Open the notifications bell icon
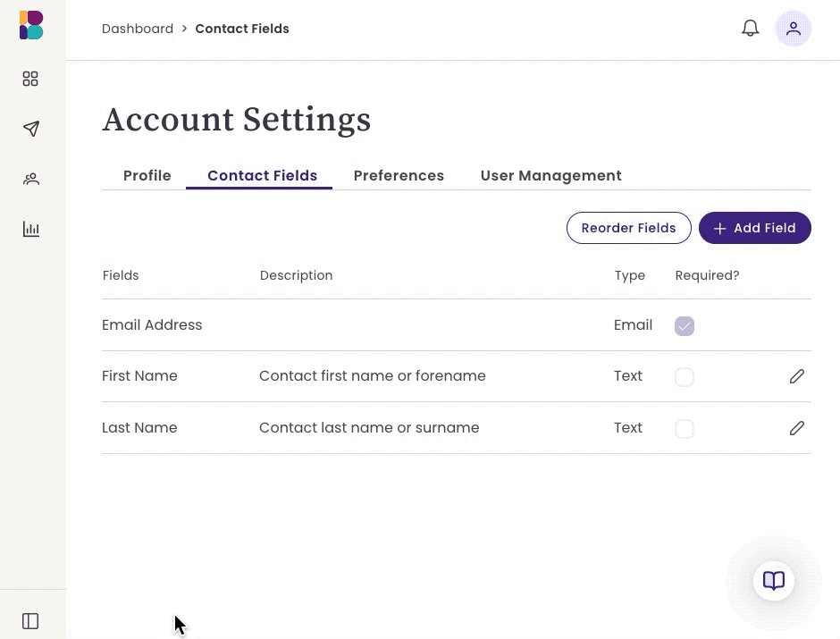The height and width of the screenshot is (639, 840). (x=750, y=29)
